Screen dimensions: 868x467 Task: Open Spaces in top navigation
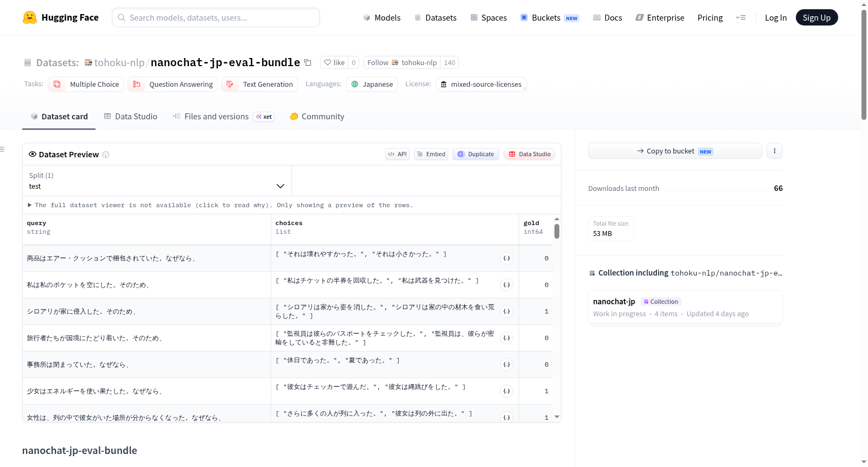pos(489,17)
